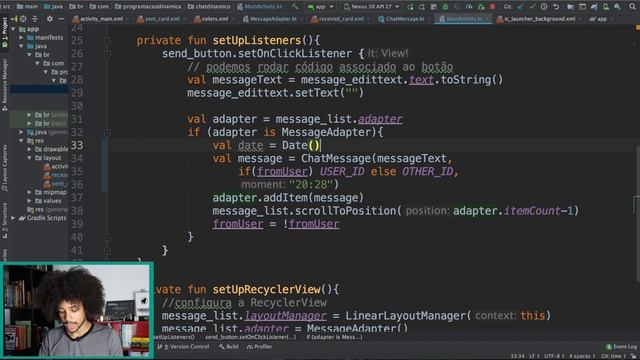Toggle the 2: Structure tool window
640x360 pixels.
[x=4, y=221]
